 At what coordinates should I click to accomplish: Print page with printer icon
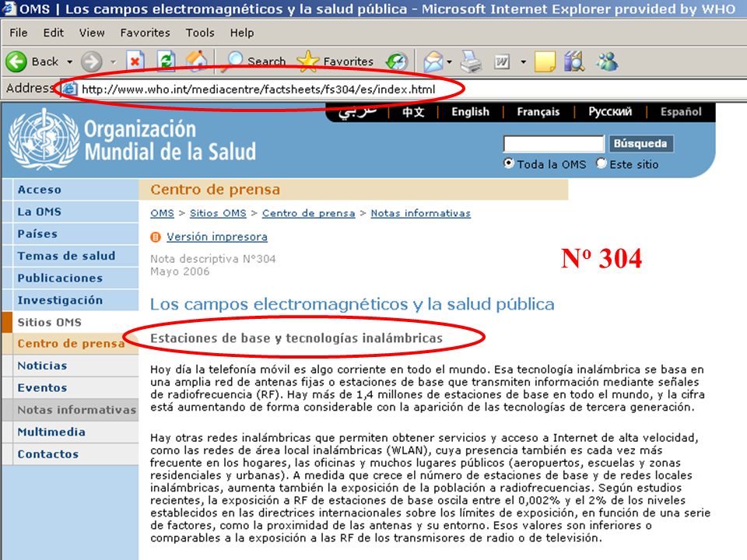(x=471, y=61)
